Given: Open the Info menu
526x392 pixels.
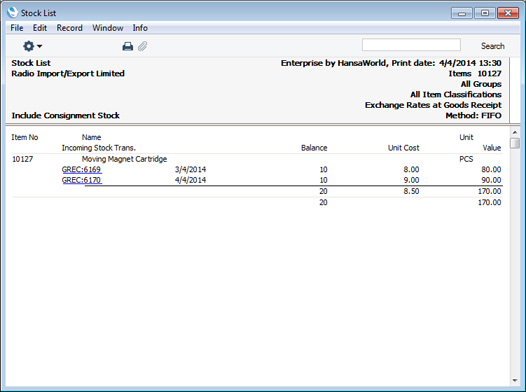Looking at the screenshot, I should pyautogui.click(x=140, y=28).
